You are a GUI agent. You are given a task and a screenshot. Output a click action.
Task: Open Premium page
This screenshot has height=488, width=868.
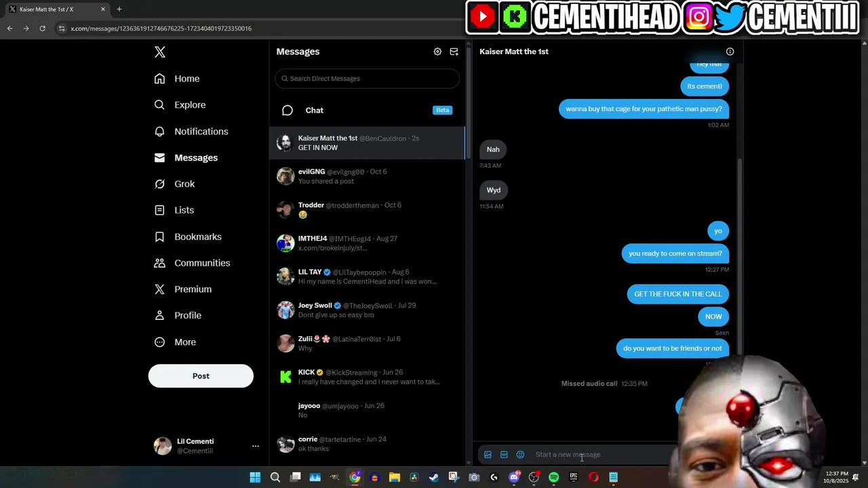(183, 289)
